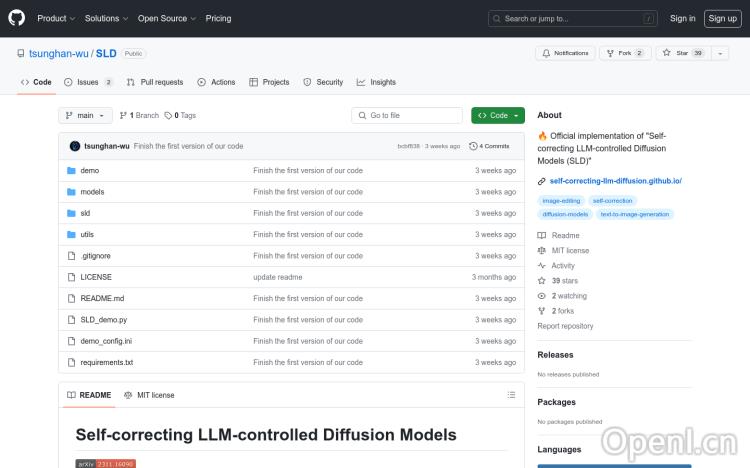750x468 pixels.
Task: Click the Notifications button
Action: click(565, 53)
